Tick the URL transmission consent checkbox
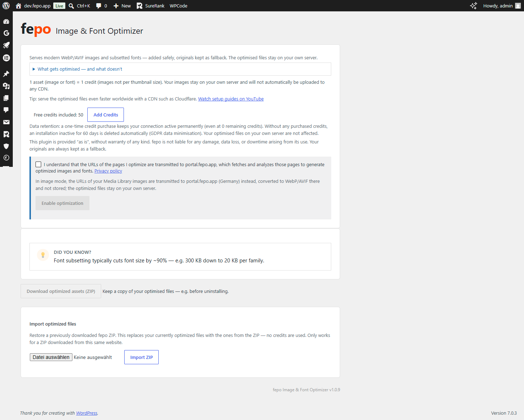524x420 pixels. [38, 164]
